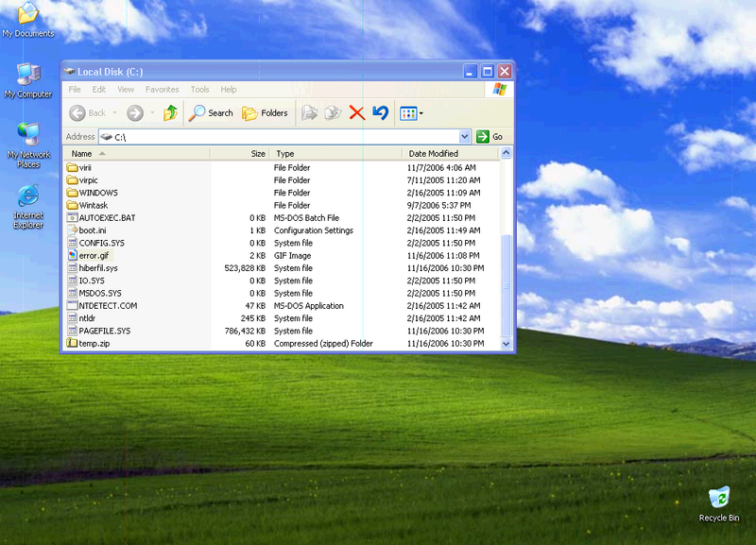
Task: Select the NTDETECT.COM application icon
Action: 73,305
